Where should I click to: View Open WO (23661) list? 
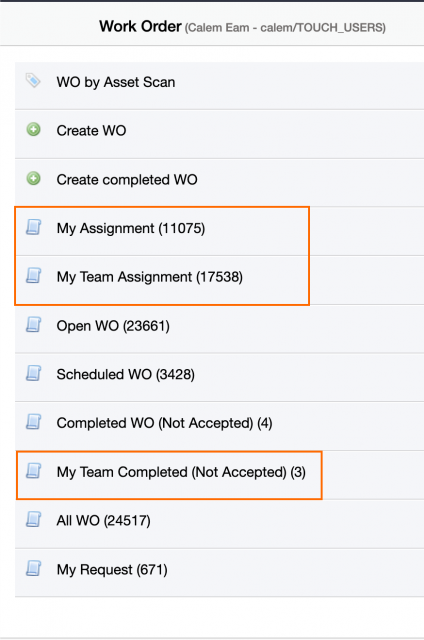220,329
